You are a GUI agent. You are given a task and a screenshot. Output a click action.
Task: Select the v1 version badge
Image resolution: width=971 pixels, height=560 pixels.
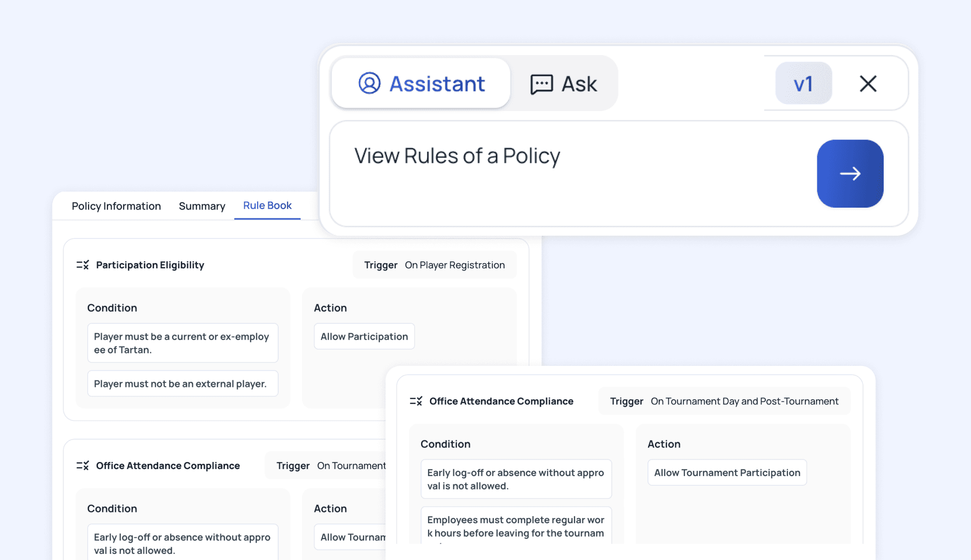tap(803, 84)
